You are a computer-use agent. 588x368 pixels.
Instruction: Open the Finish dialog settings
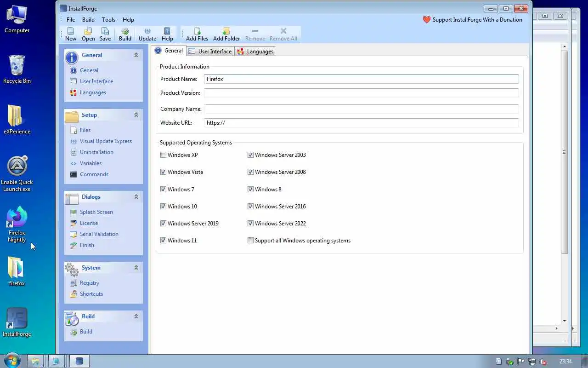pyautogui.click(x=87, y=245)
